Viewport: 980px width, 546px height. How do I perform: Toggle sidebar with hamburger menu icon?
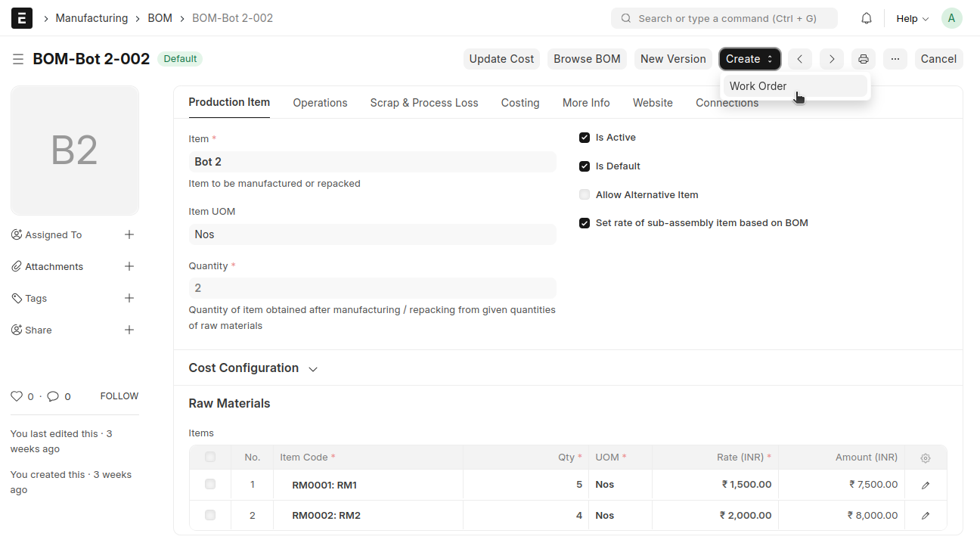17,59
